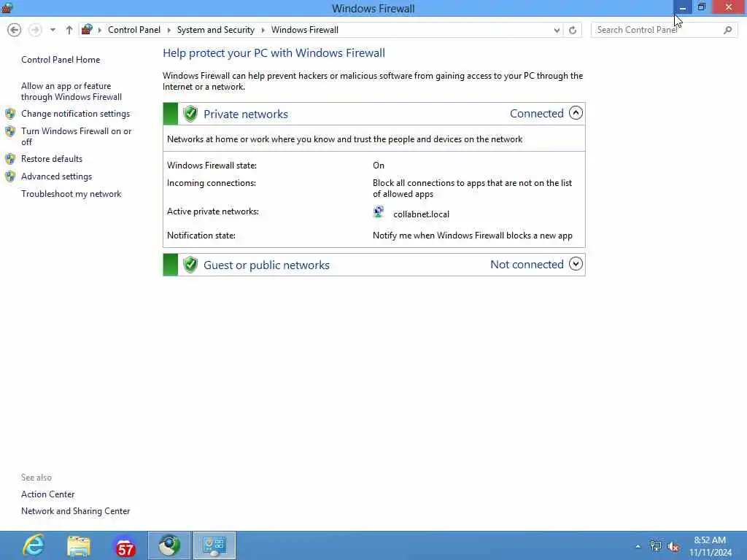Click green shield for Guest or public networks
Image resolution: width=747 pixels, height=560 pixels.
(x=190, y=265)
